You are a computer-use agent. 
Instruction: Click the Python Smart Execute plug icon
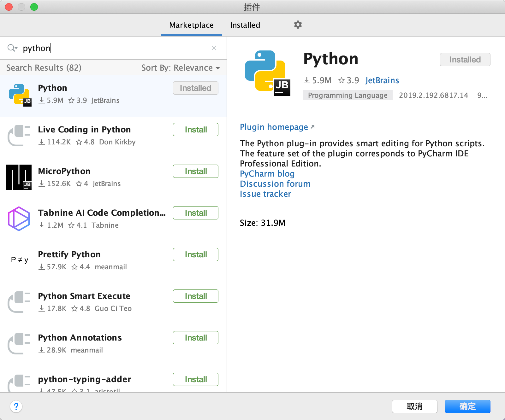point(19,302)
